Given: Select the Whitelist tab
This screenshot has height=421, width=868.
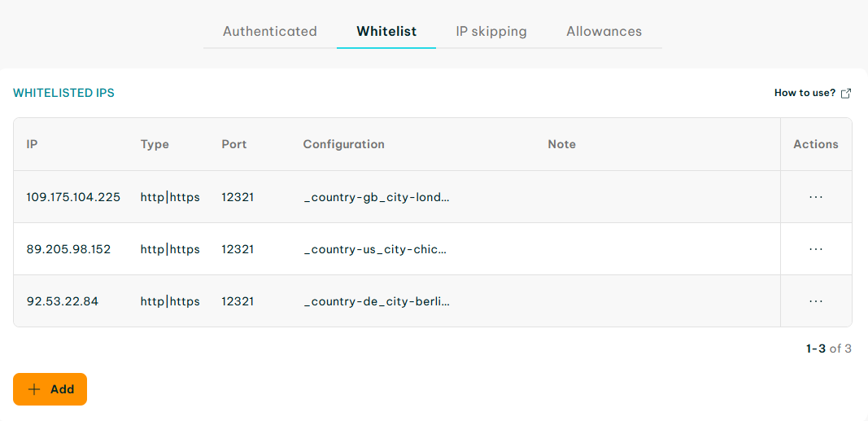Looking at the screenshot, I should point(386,32).
